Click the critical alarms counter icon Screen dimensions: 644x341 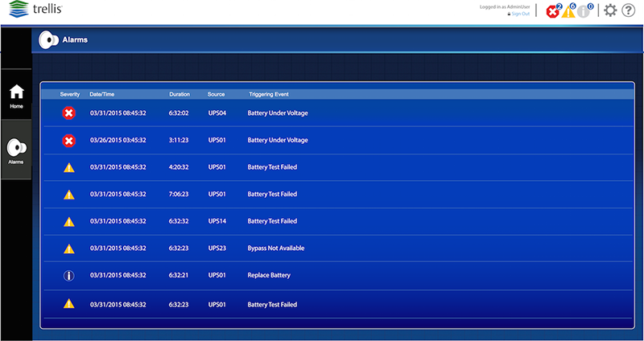pyautogui.click(x=553, y=11)
